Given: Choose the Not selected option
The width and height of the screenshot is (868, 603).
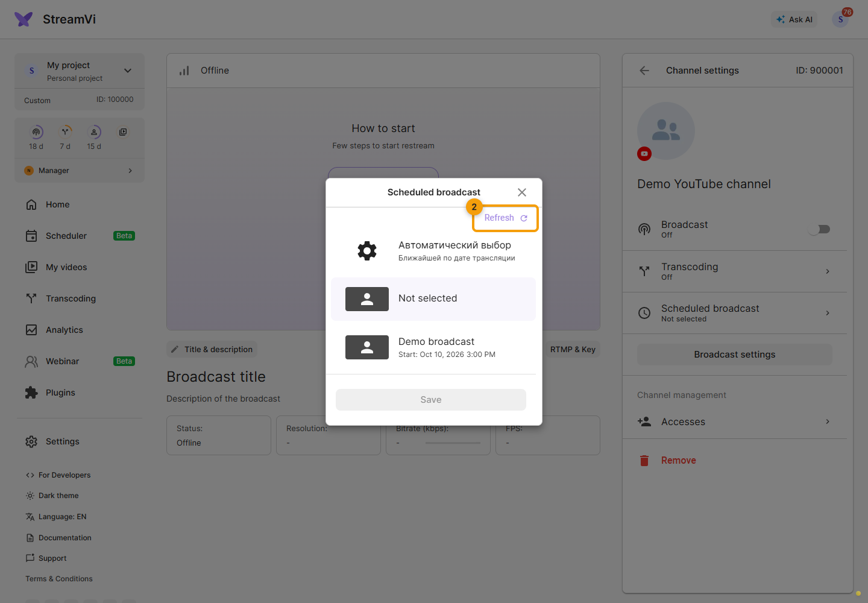Looking at the screenshot, I should coord(433,299).
